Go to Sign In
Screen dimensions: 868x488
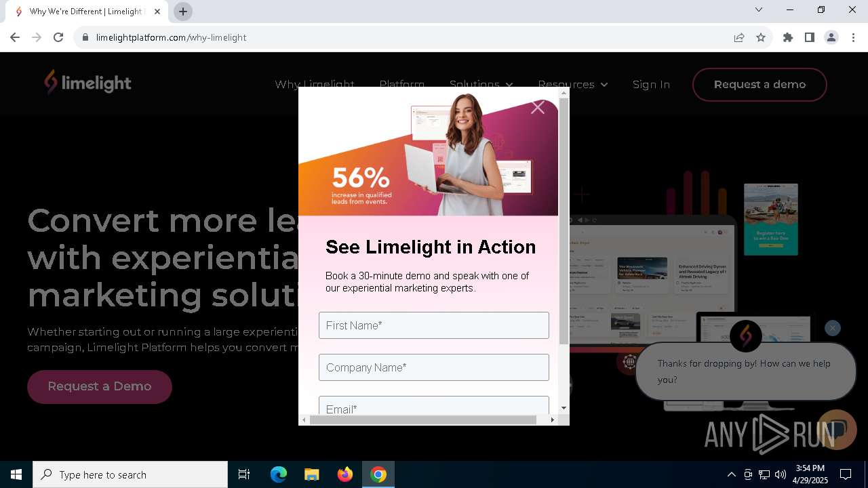coord(651,84)
